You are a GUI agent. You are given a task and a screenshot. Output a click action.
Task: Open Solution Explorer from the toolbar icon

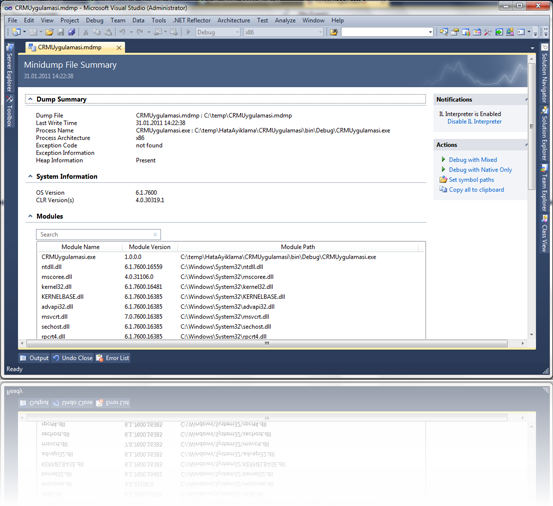(x=444, y=32)
